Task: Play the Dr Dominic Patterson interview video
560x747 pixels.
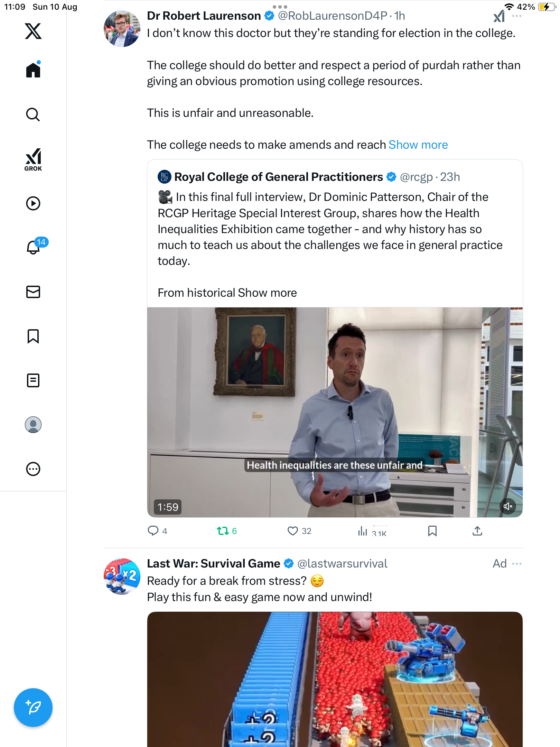Action: (335, 412)
